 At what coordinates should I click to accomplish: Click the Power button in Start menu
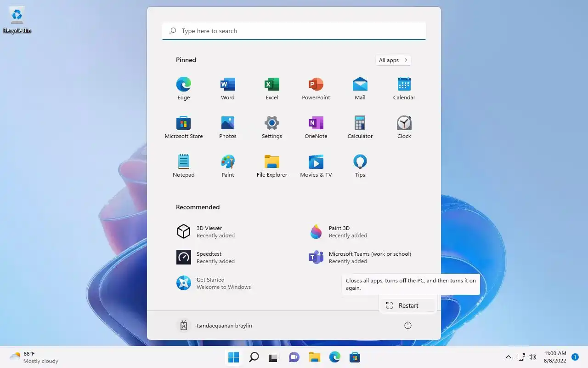tap(407, 325)
